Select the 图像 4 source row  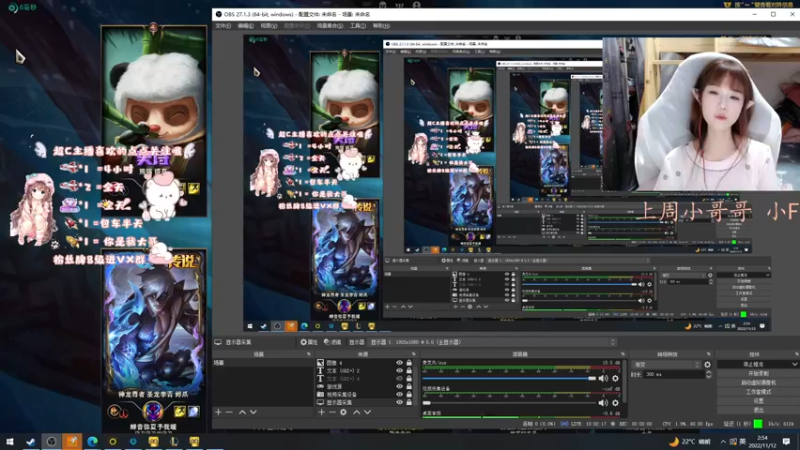tap(364, 363)
